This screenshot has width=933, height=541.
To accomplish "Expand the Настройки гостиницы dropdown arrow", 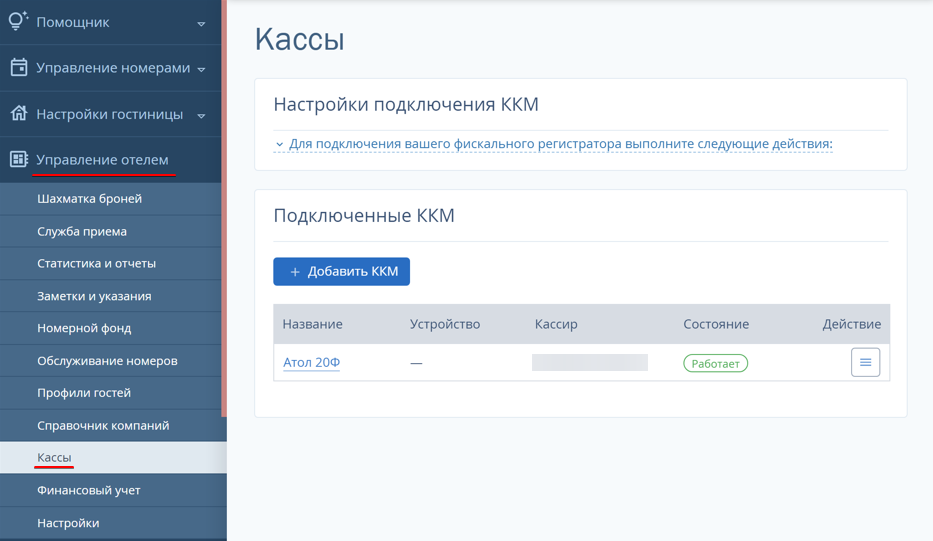I will pos(201,115).
